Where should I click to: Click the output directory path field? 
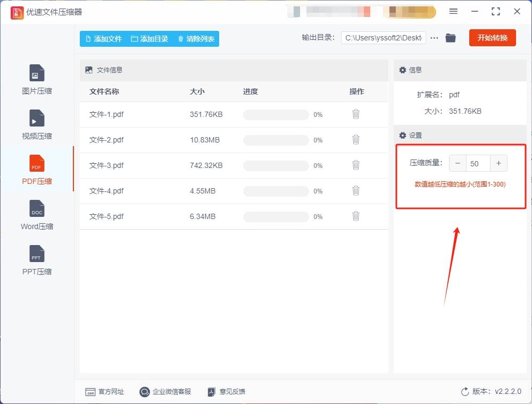pos(384,38)
